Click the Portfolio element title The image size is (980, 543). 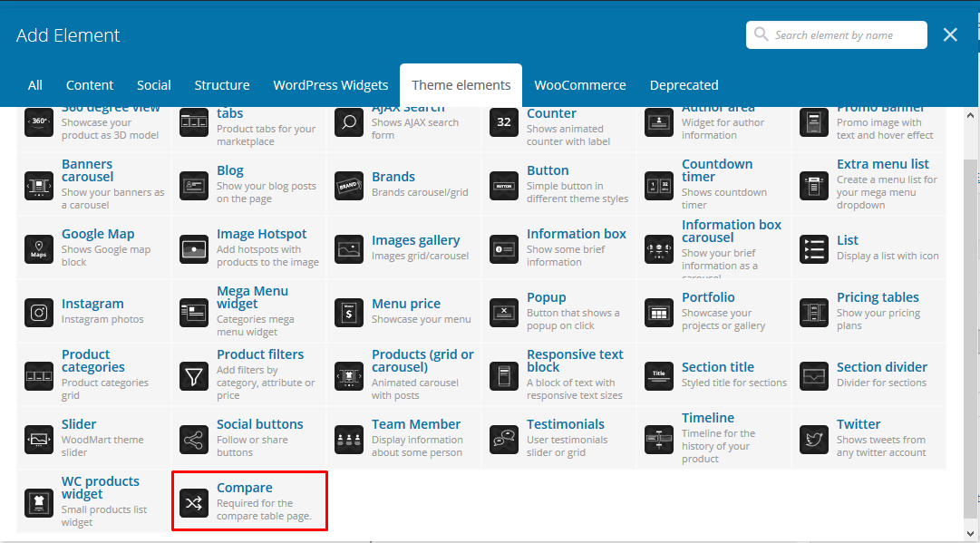708,297
